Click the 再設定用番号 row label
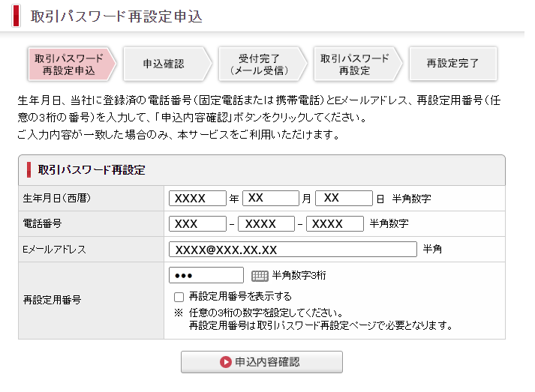The width and height of the screenshot is (535, 392). (x=53, y=300)
